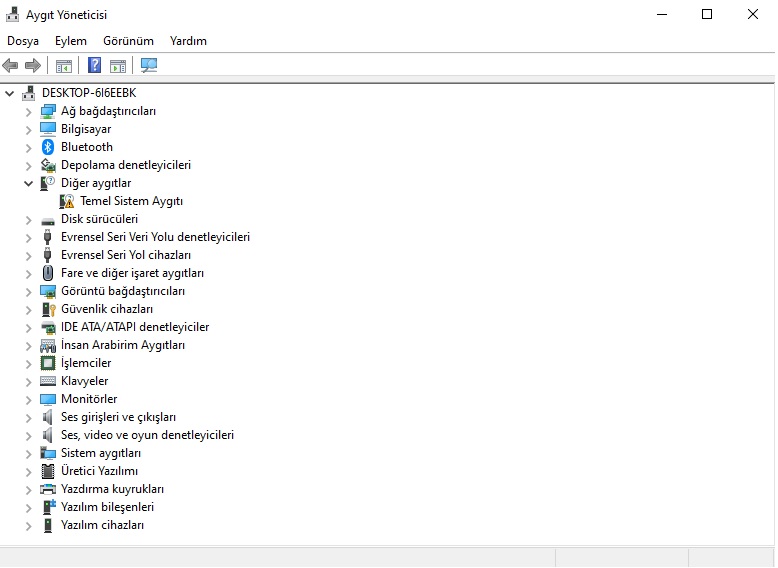This screenshot has height=568, width=778.
Task: Click the Klavyeler keyboard icon
Action: 48,381
